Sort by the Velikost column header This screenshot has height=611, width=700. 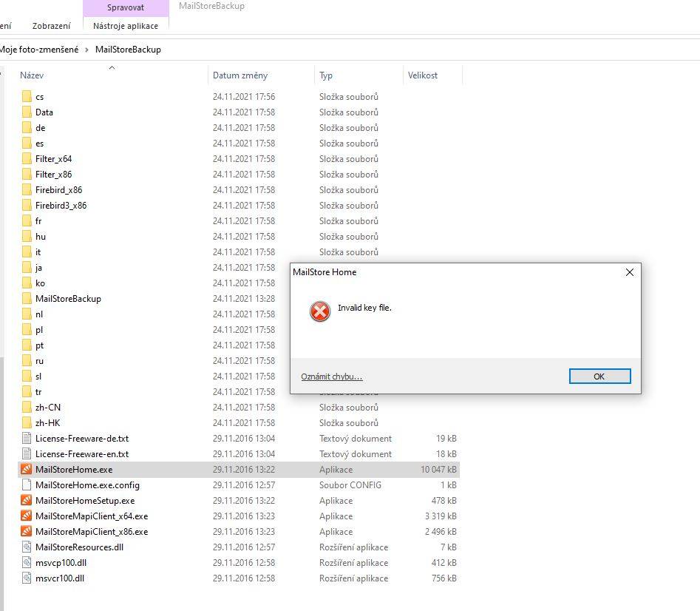tap(422, 75)
